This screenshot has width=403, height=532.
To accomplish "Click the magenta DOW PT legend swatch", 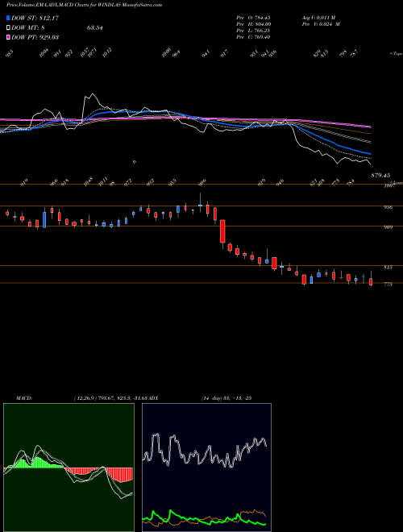I will pos(8,37).
